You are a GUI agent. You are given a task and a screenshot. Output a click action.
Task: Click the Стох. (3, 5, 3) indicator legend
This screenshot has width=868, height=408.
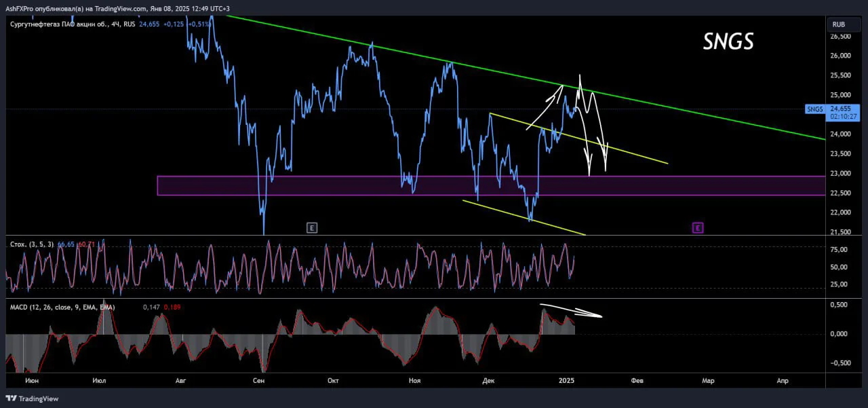pos(33,243)
